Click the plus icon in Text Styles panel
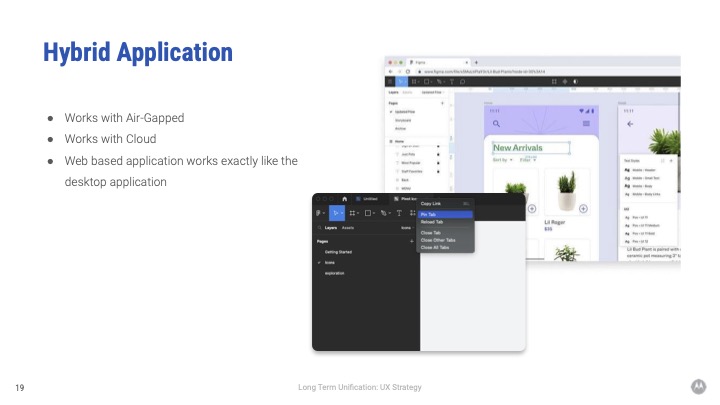This screenshot has width=720, height=405. point(671,161)
